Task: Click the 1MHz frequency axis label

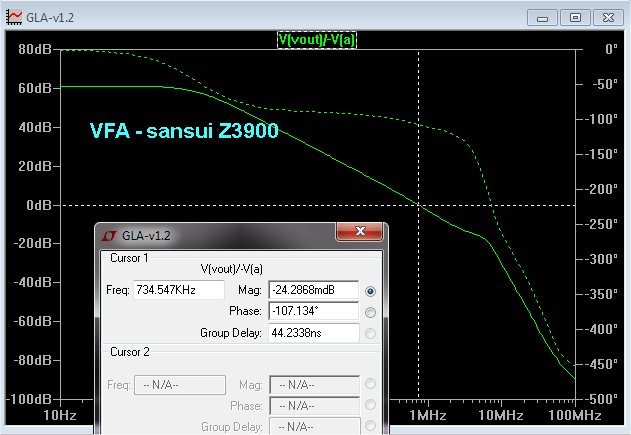Action: [x=428, y=415]
